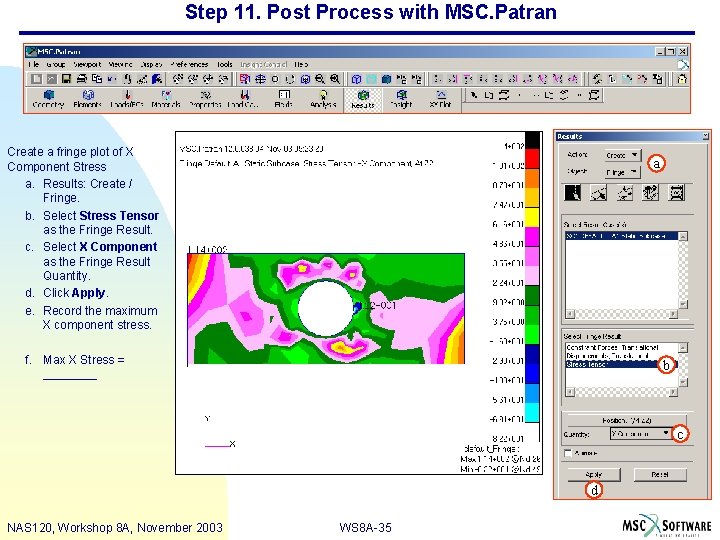The height and width of the screenshot is (540, 720).
Task: Open the Group menu
Action: click(56, 64)
